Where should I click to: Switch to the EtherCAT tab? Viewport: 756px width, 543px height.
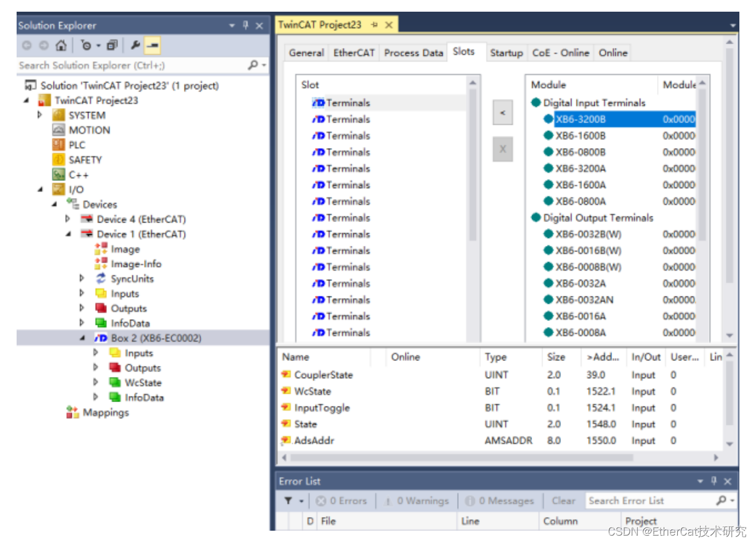coord(354,53)
